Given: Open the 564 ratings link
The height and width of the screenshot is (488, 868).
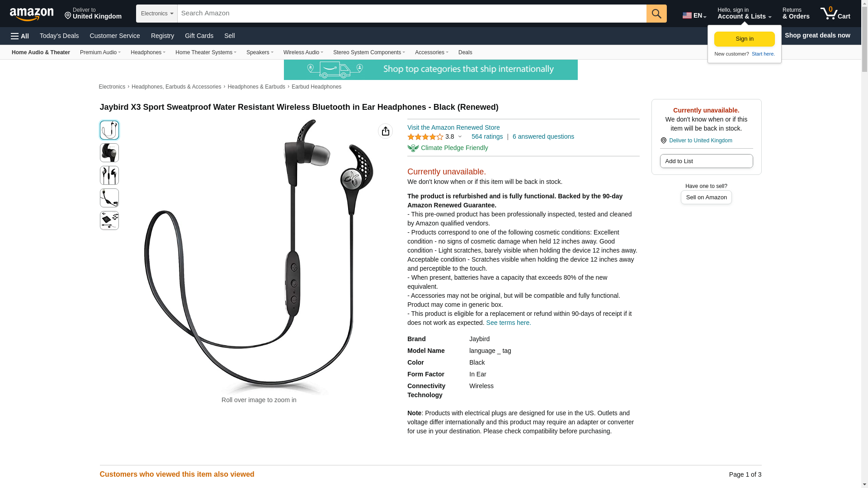Looking at the screenshot, I should tap(487, 136).
